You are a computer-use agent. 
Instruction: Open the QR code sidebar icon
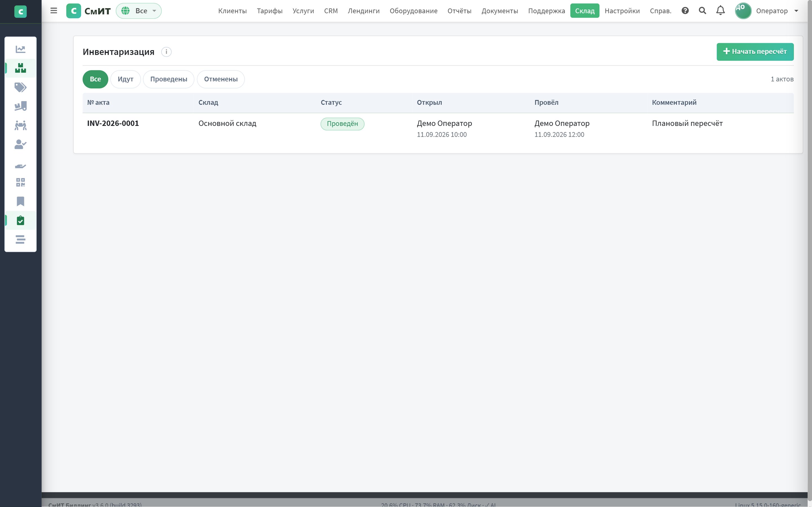tap(21, 183)
